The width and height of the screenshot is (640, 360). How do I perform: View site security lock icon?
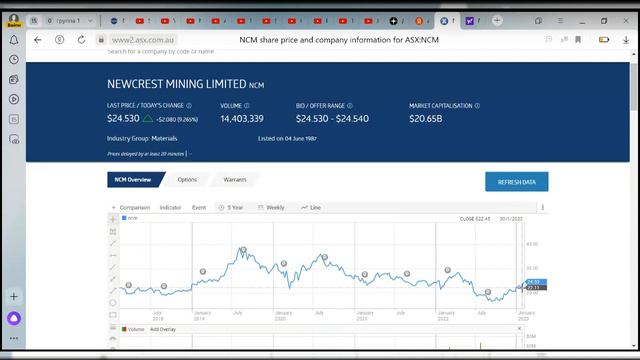tap(101, 40)
